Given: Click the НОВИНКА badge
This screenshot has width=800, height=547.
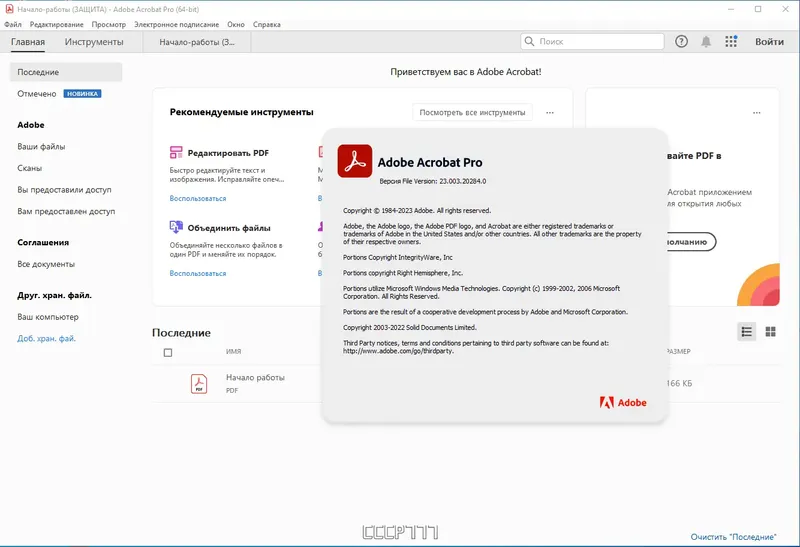Looking at the screenshot, I should coord(82,94).
